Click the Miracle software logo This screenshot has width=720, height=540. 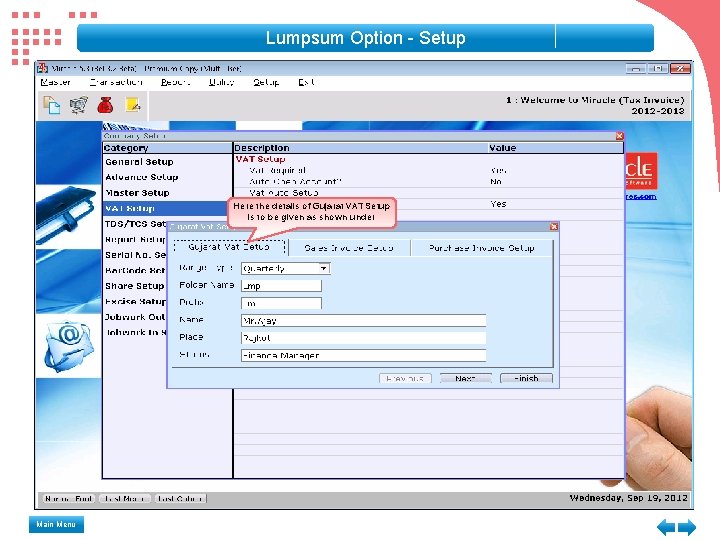641,171
